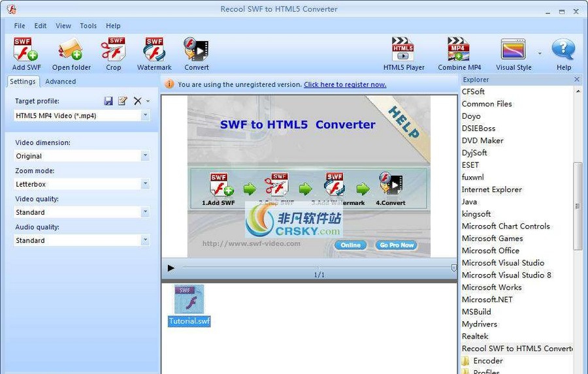The height and width of the screenshot is (374, 588).
Task: Open the Target profile combo box
Action: coord(82,116)
